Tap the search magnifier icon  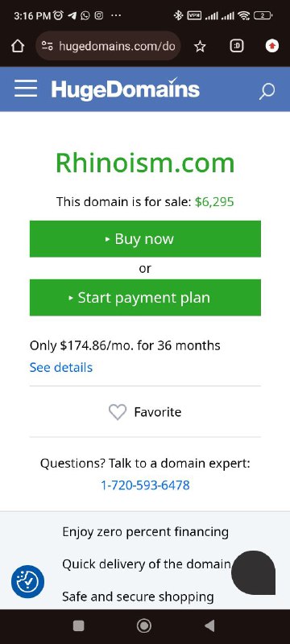(267, 91)
